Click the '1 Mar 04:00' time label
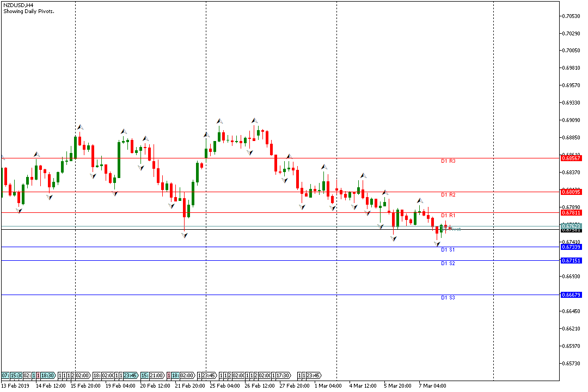The height and width of the screenshot is (392, 588). 328,385
